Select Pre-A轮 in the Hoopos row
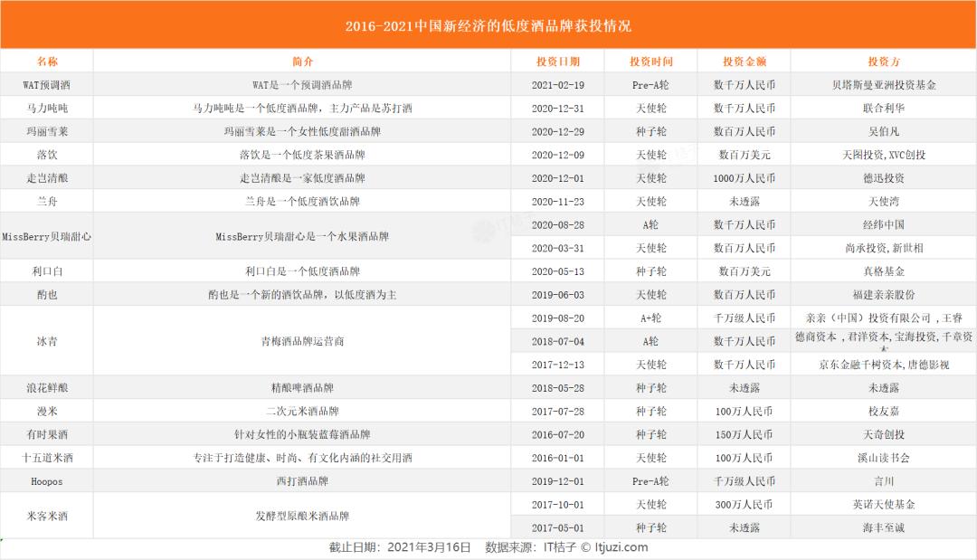Screen dimensions: 977x560 tap(651, 481)
